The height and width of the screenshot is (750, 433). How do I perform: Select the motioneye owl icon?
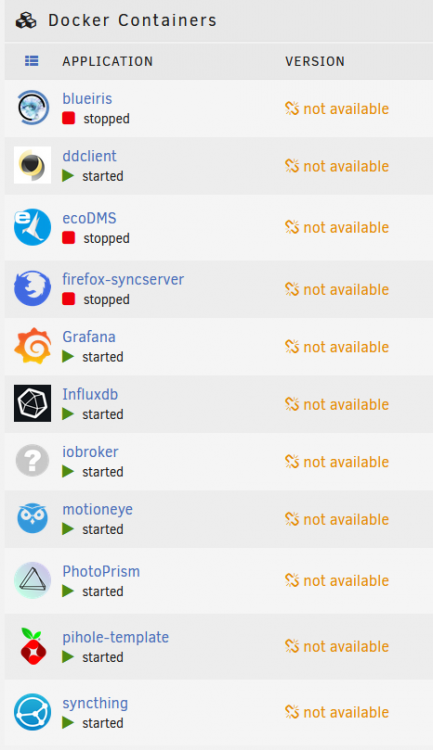tap(33, 518)
